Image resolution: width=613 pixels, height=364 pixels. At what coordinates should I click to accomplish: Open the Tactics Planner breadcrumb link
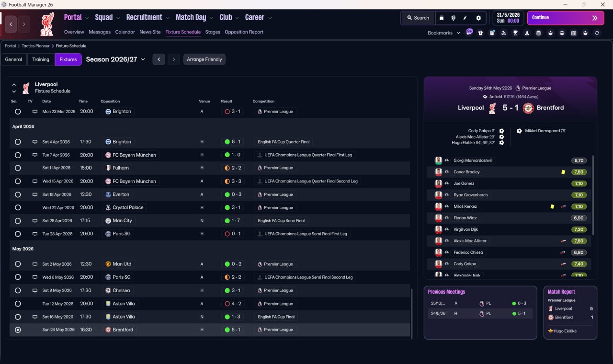(35, 46)
